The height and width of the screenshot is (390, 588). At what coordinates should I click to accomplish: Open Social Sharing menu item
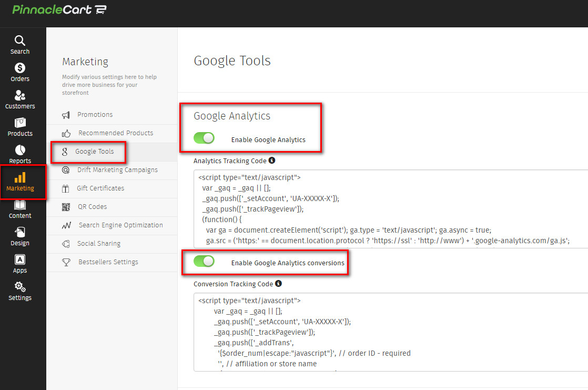pos(111,244)
